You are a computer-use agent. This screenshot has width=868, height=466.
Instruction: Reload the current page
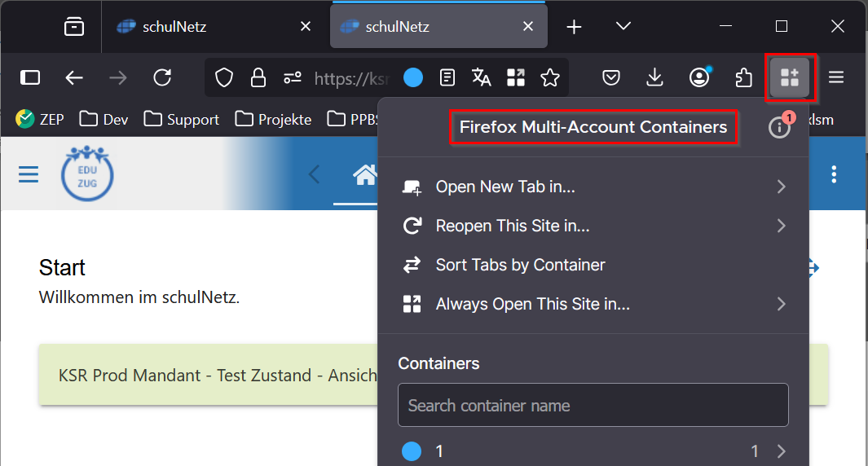(162, 77)
